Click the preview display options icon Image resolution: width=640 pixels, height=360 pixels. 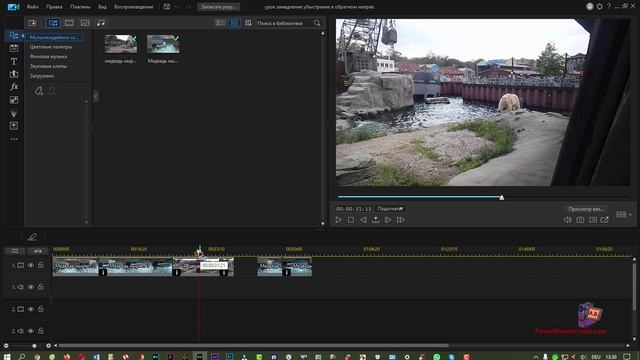(593, 220)
